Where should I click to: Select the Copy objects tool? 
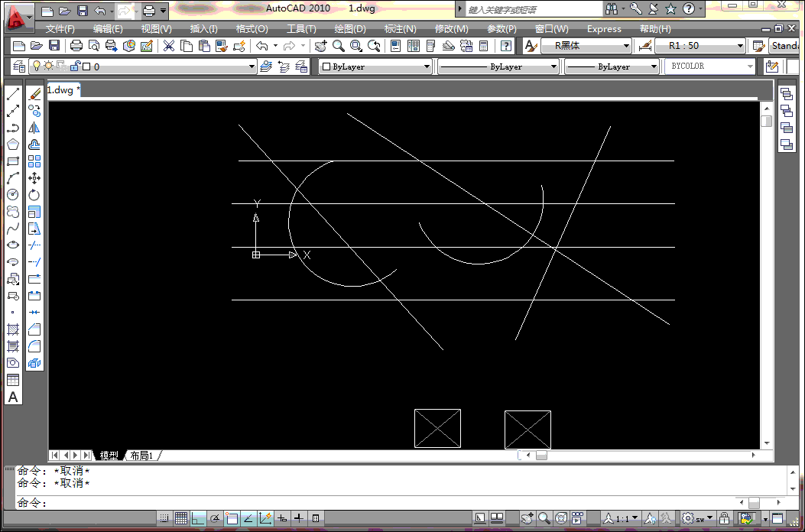pyautogui.click(x=34, y=111)
